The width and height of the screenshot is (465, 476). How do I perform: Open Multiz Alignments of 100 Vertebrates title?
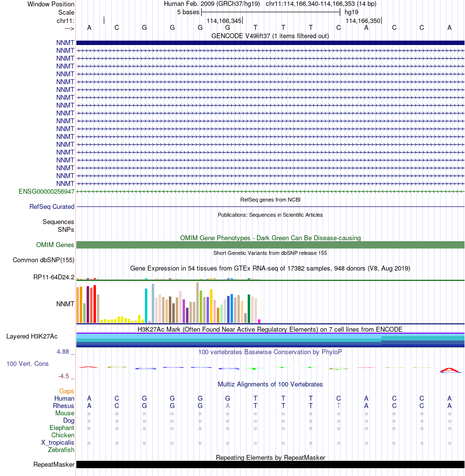270,385
